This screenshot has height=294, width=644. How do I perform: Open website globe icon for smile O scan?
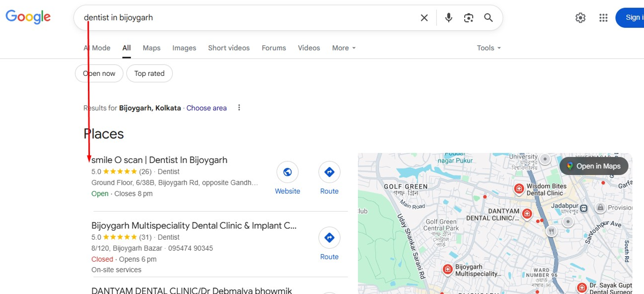[287, 172]
